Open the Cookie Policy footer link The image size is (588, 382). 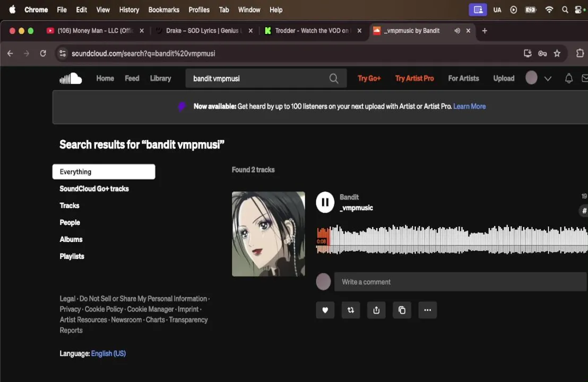pos(104,309)
